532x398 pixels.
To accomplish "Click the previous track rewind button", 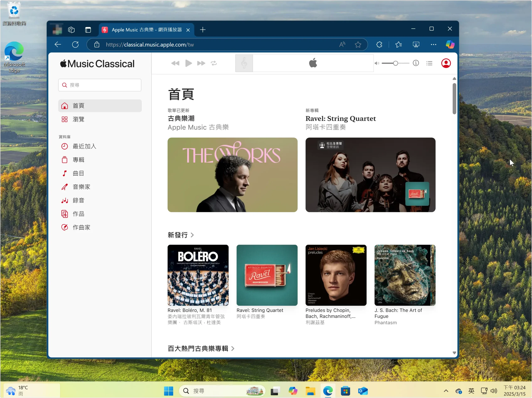I will pos(175,63).
